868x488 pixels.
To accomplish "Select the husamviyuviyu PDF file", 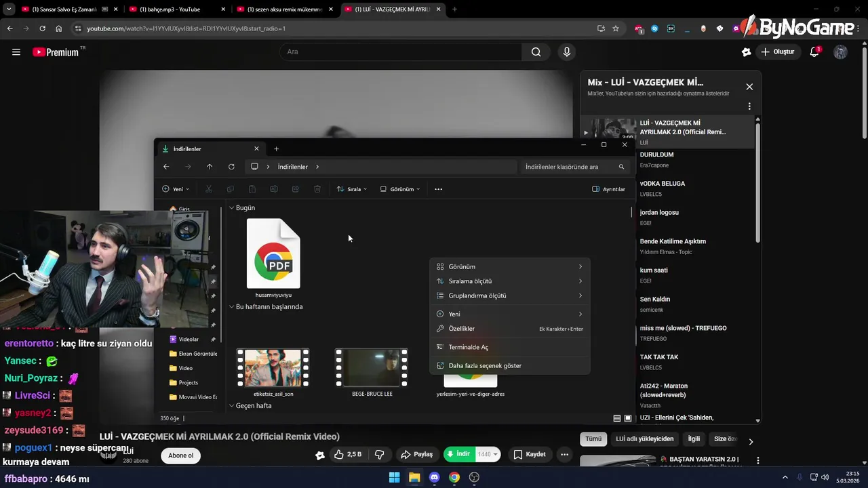I will (273, 258).
